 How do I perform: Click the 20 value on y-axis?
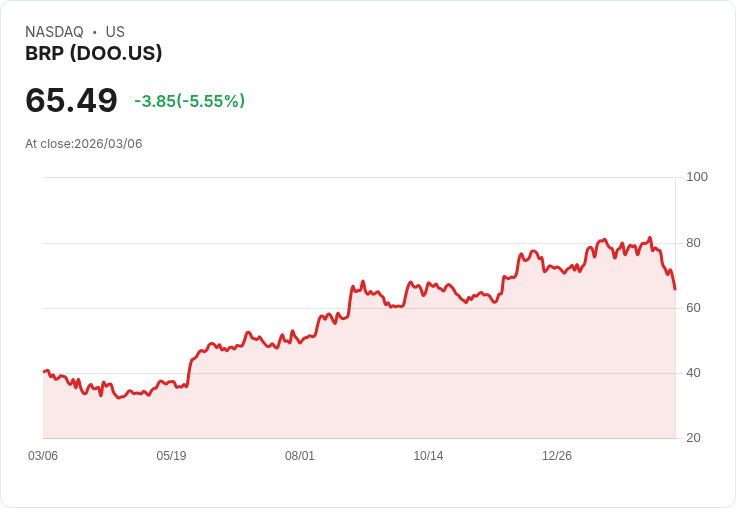point(693,438)
